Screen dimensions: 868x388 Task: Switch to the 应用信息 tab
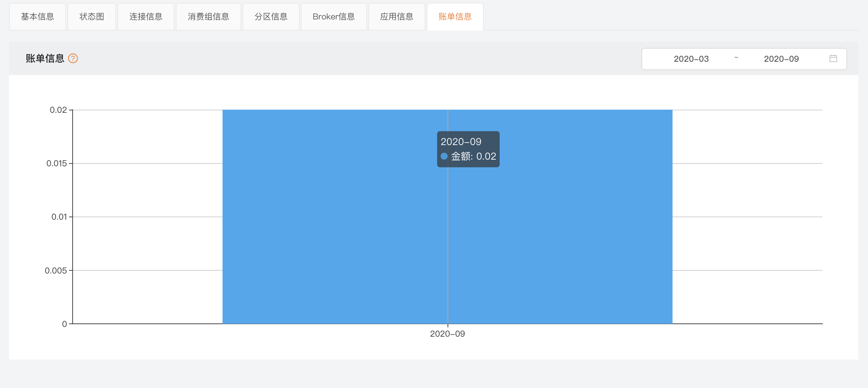pyautogui.click(x=397, y=17)
